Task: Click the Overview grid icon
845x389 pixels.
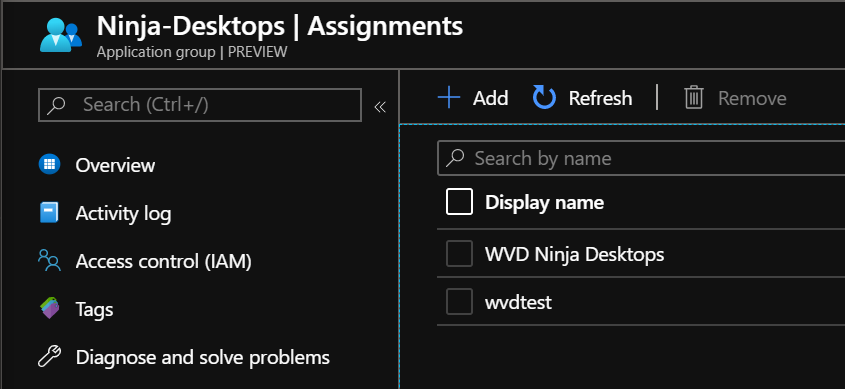Action: click(50, 164)
